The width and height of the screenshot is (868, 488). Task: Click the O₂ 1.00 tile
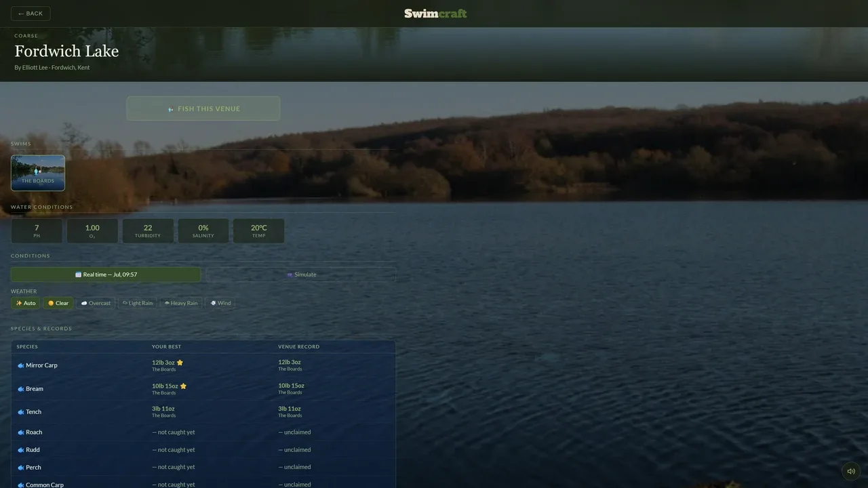click(92, 230)
